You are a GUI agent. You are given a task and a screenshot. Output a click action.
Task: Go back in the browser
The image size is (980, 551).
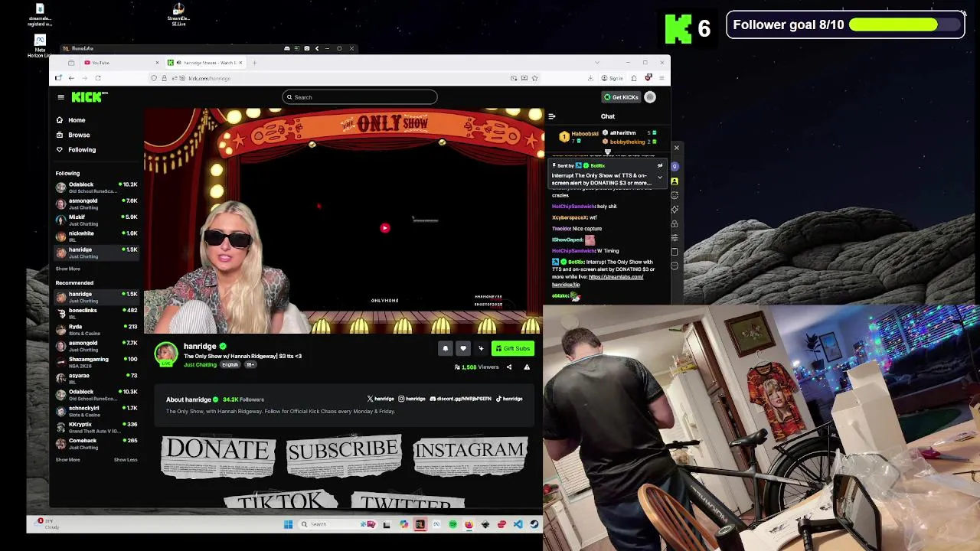click(x=71, y=78)
